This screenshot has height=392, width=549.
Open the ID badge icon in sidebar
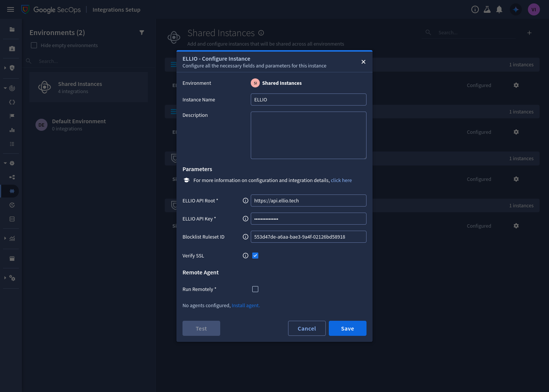pyautogui.click(x=12, y=49)
